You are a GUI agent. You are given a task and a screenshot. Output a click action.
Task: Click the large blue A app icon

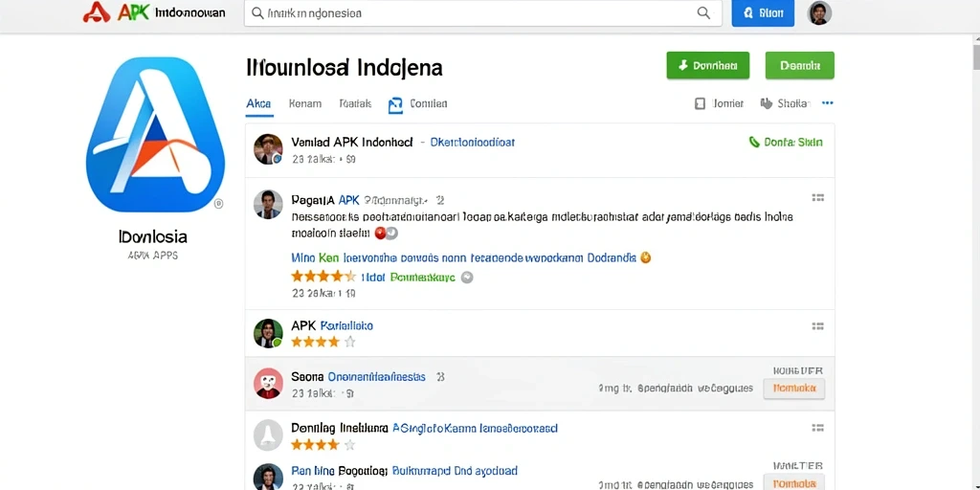[x=155, y=134]
